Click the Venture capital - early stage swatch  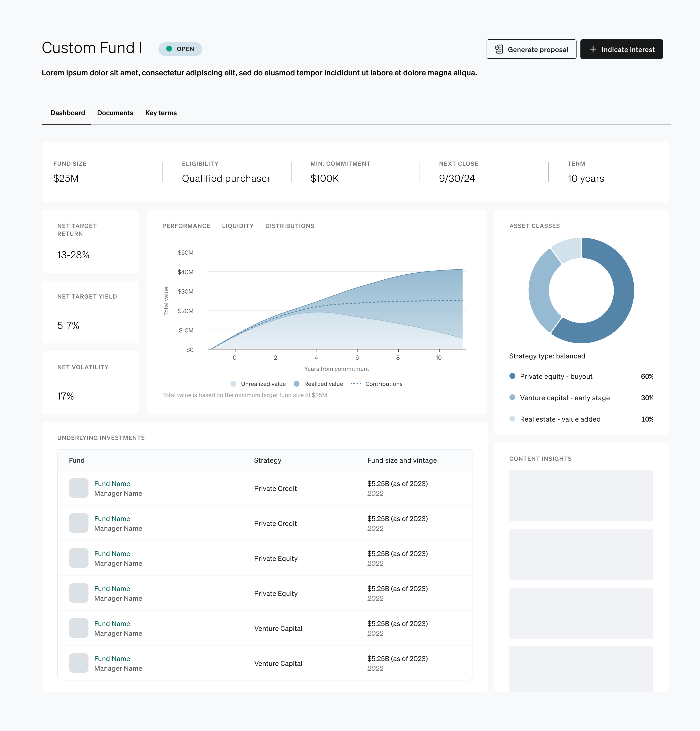pos(512,397)
